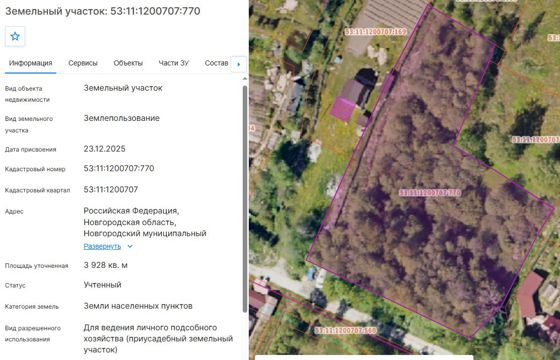Select parcel label 53:11:1200707:770 on map
The height and width of the screenshot is (360, 560).
click(x=430, y=193)
